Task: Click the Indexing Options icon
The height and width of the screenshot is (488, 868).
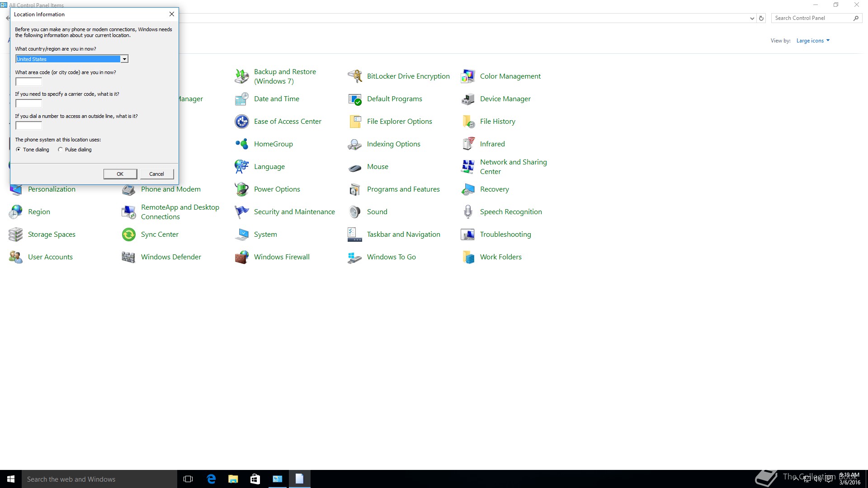Action: click(x=355, y=144)
